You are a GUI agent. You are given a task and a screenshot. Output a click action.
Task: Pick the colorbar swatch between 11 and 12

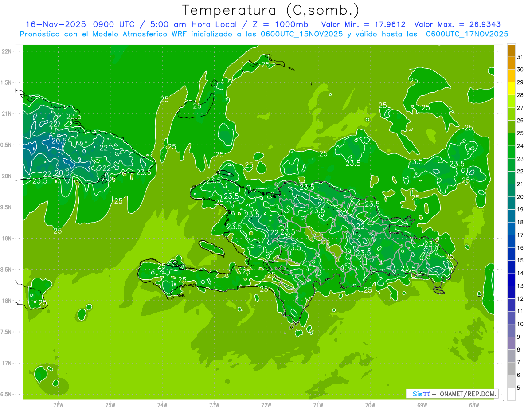(511, 305)
